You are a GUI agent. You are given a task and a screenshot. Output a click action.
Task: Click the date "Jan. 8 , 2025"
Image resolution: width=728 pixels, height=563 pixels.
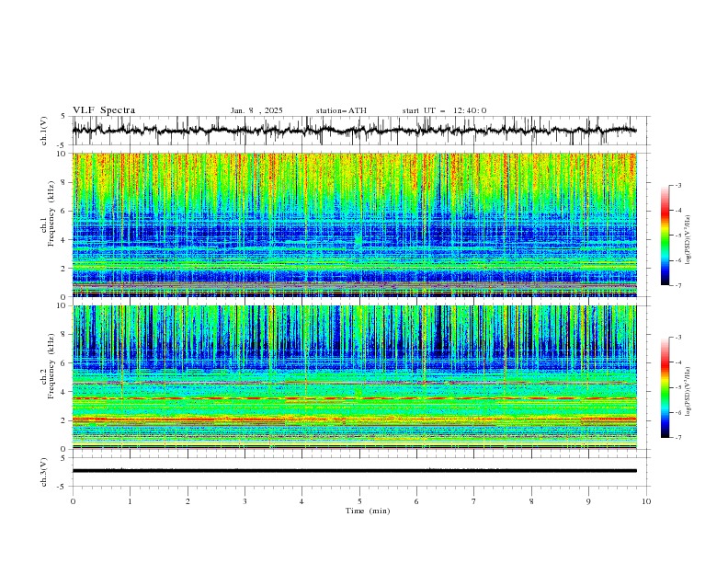(x=256, y=110)
